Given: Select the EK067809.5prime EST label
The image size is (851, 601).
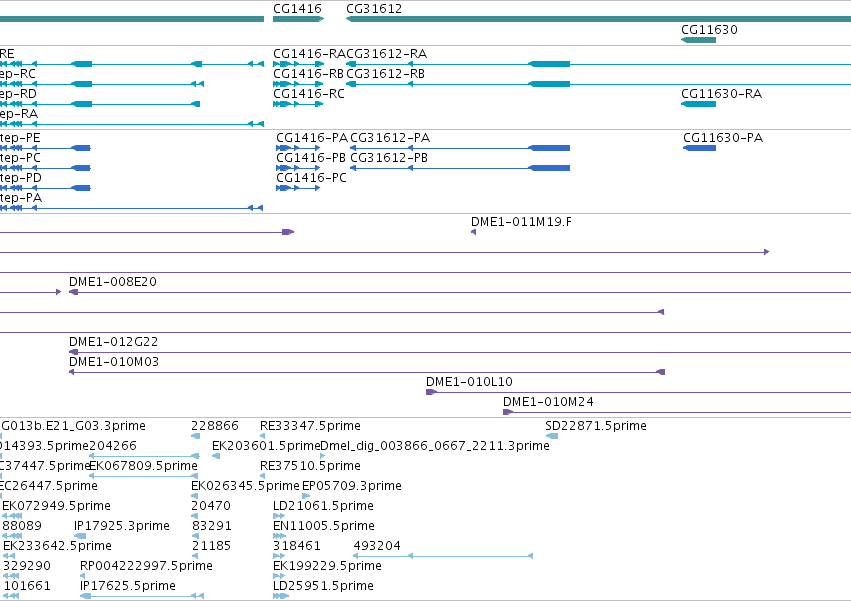Looking at the screenshot, I should click(x=143, y=466).
